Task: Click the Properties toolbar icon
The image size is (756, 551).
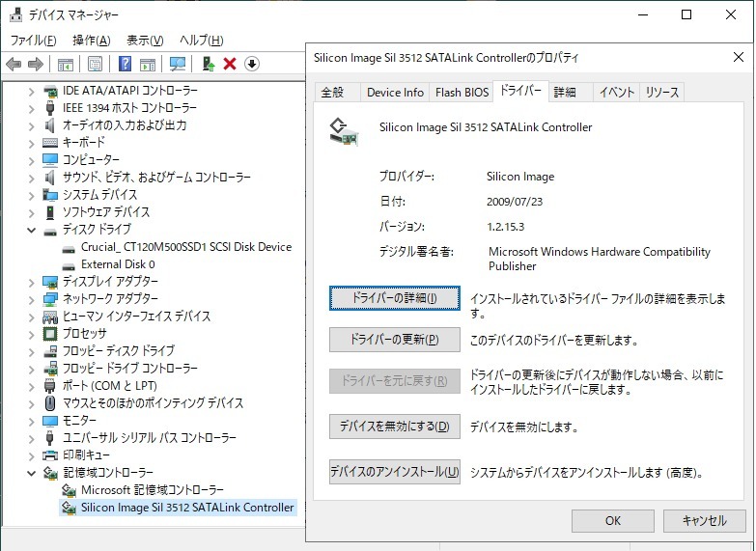Action: pos(95,64)
